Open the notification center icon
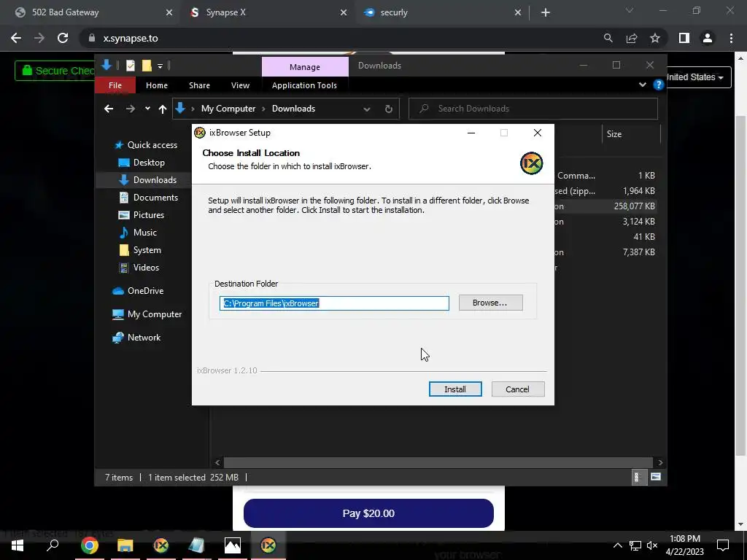The width and height of the screenshot is (747, 560). click(x=723, y=545)
